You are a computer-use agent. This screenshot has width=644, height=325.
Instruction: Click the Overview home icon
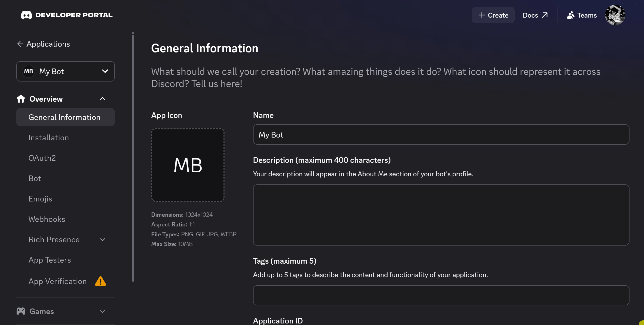21,99
